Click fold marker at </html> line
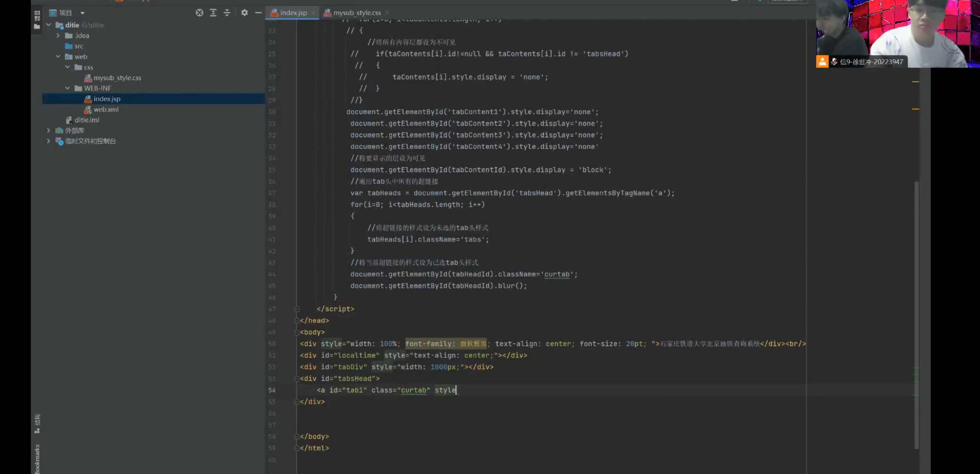Screen dimensions: 980x474 click(297, 448)
